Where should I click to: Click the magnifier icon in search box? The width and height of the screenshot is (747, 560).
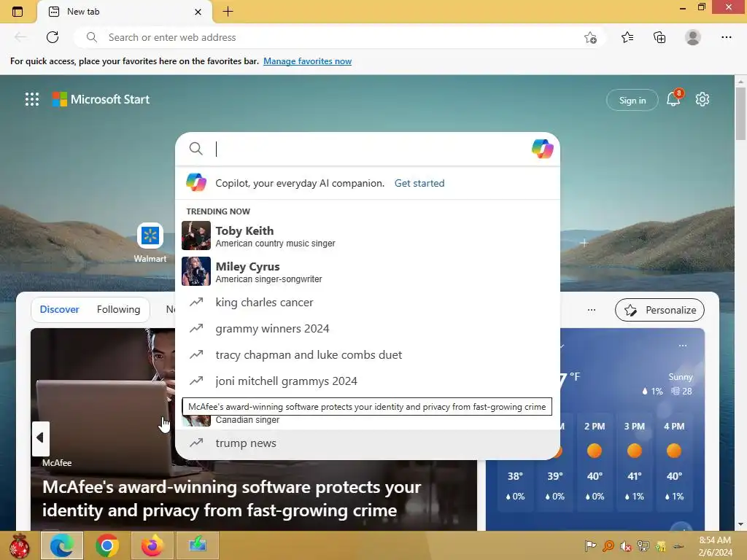[196, 149]
